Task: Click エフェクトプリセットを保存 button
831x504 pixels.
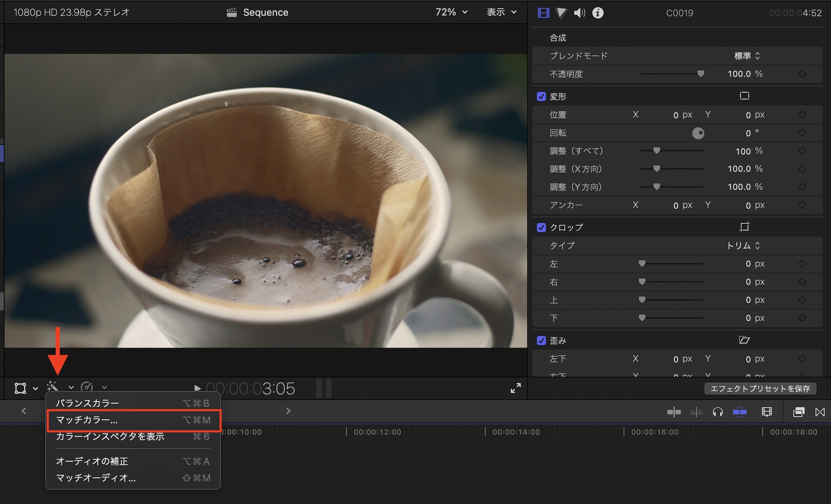Action: (760, 389)
